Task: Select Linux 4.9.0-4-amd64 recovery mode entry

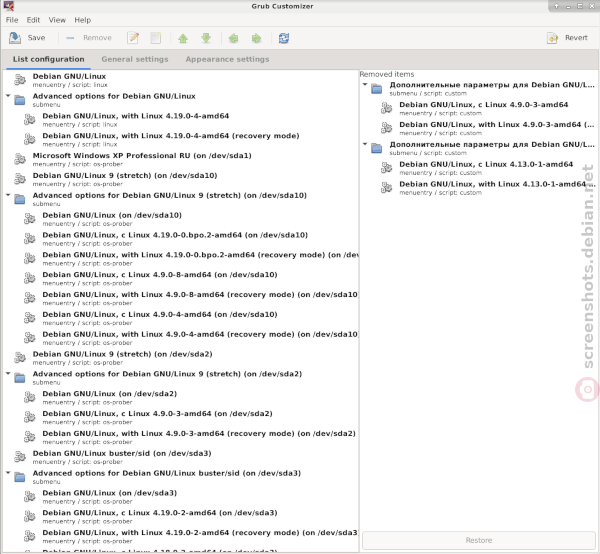Action: 181,338
